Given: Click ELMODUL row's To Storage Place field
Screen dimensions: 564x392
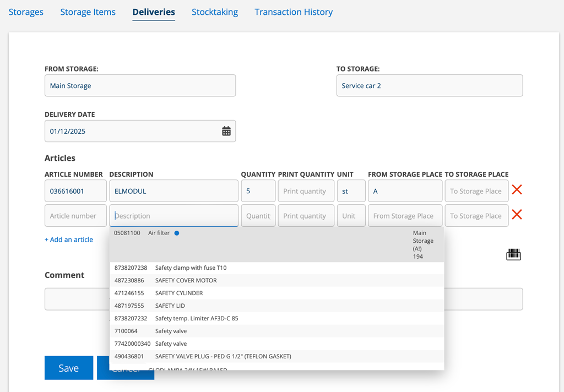Looking at the screenshot, I should (476, 191).
